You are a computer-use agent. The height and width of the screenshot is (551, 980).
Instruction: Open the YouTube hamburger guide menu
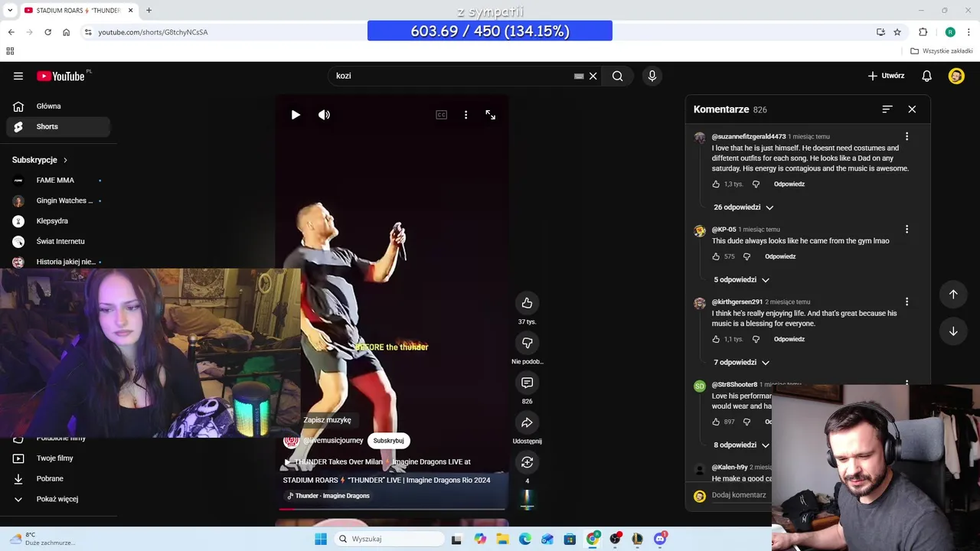18,76
